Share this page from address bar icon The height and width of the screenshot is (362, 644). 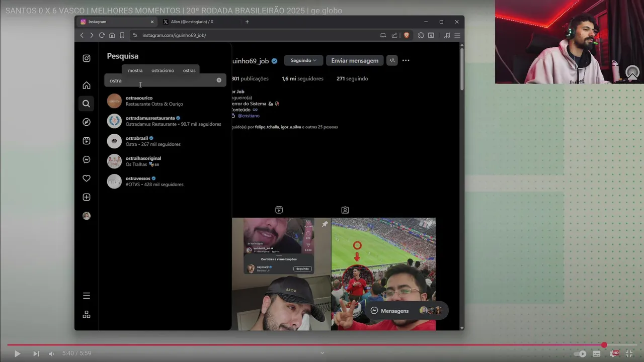tap(394, 35)
